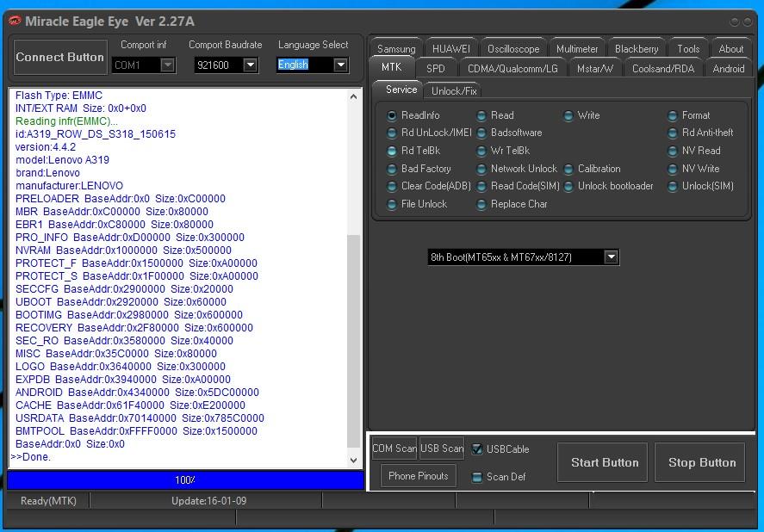
Task: Click the 'Update:16-01-09' status entry
Action: click(208, 501)
